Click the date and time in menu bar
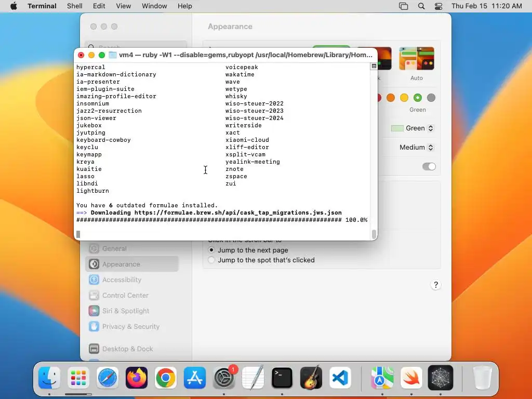 click(x=486, y=6)
